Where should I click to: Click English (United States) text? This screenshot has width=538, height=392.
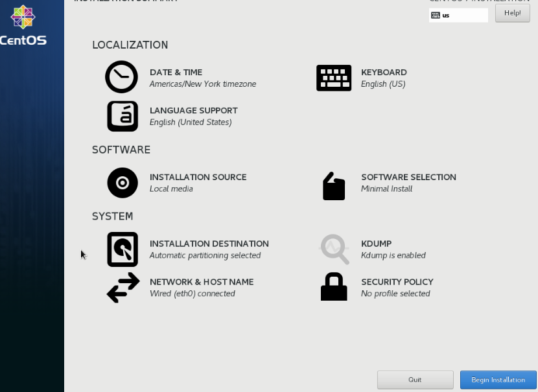tap(191, 122)
